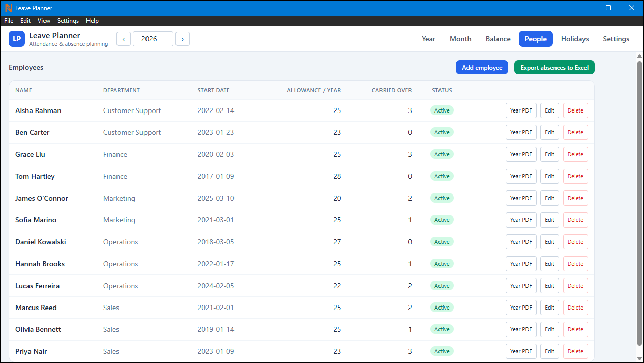
Task: Open the Holidays tab
Action: [x=575, y=39]
